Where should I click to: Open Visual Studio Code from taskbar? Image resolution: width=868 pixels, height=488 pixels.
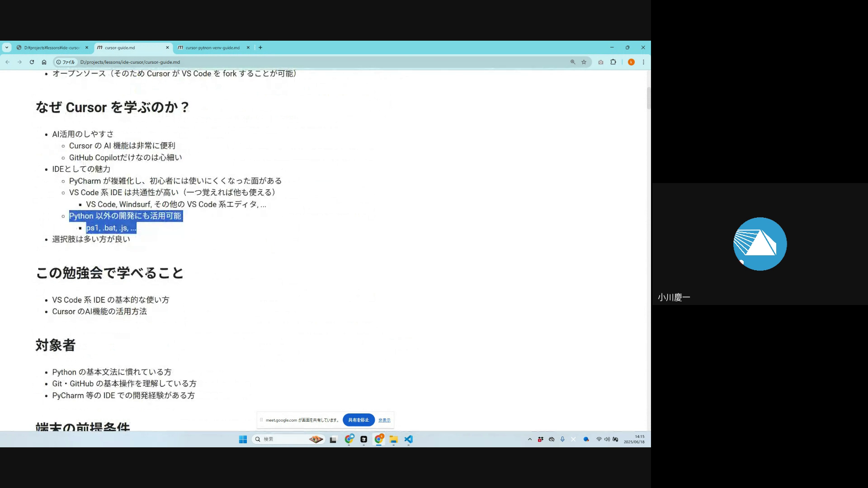tap(408, 439)
